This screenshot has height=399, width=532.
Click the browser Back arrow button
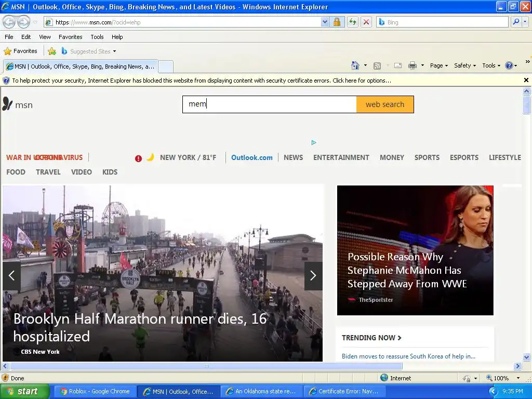click(9, 22)
